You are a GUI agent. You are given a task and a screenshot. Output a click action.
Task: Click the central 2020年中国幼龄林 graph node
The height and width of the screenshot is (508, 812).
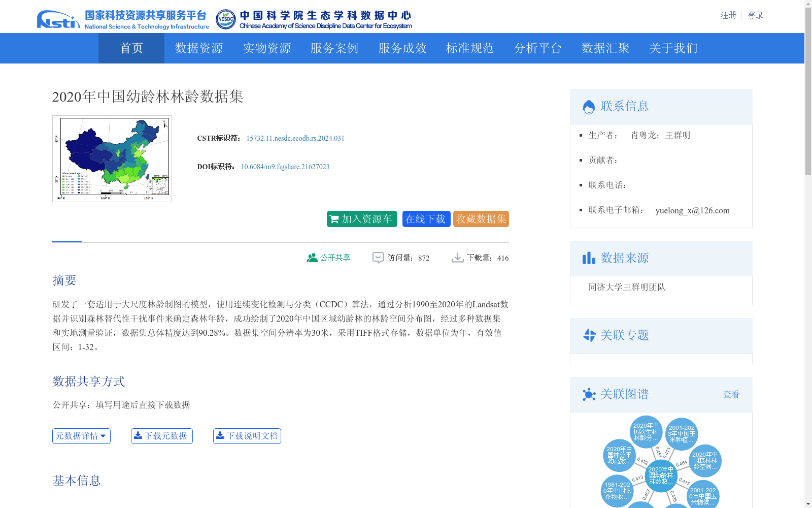click(661, 475)
